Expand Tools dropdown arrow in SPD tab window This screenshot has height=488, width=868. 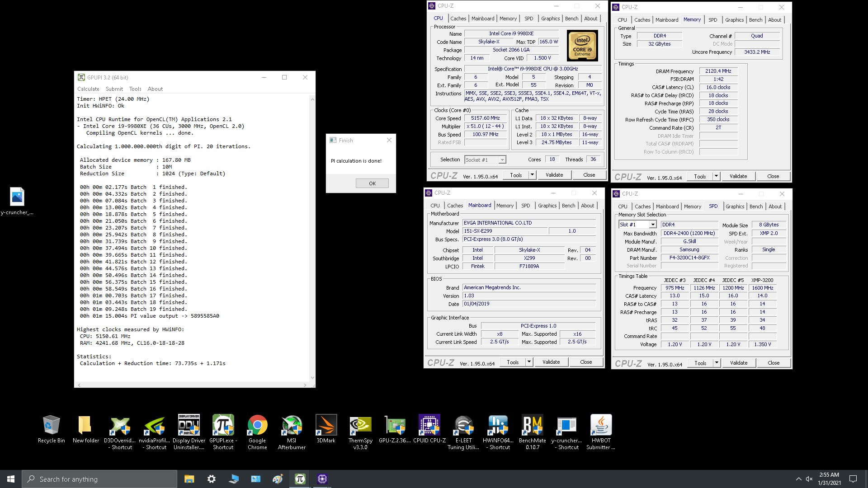717,363
